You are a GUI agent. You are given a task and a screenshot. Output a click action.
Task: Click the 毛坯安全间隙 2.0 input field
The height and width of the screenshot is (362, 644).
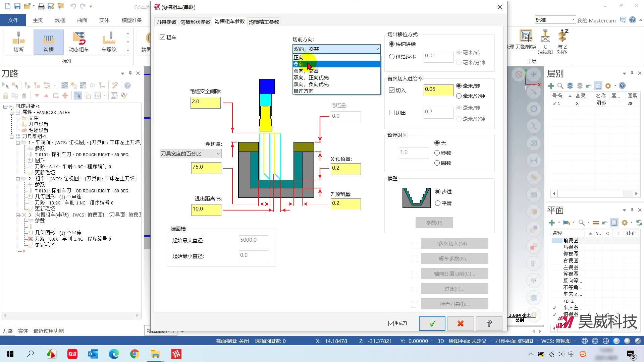click(x=205, y=102)
